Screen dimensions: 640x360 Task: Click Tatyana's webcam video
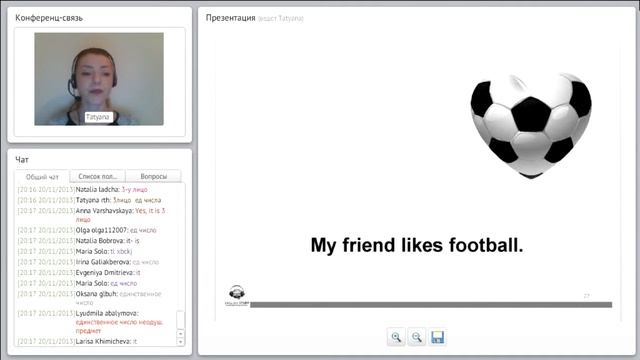click(99, 79)
